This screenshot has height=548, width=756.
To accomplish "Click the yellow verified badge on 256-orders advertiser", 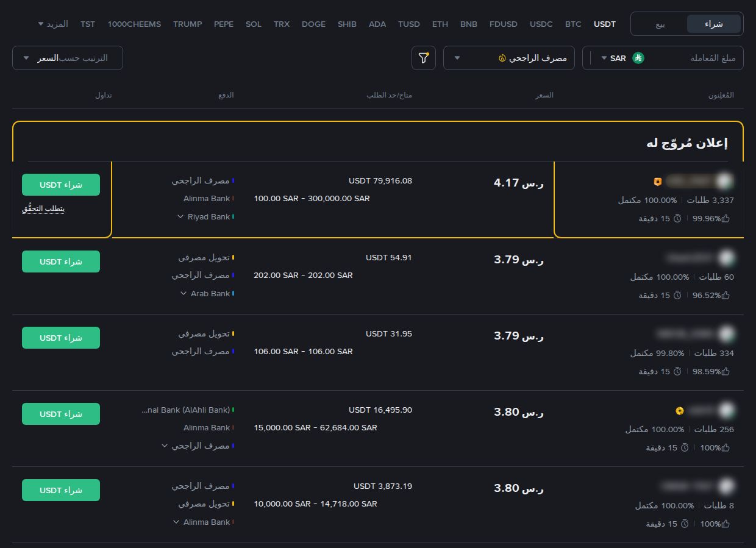I will [680, 410].
